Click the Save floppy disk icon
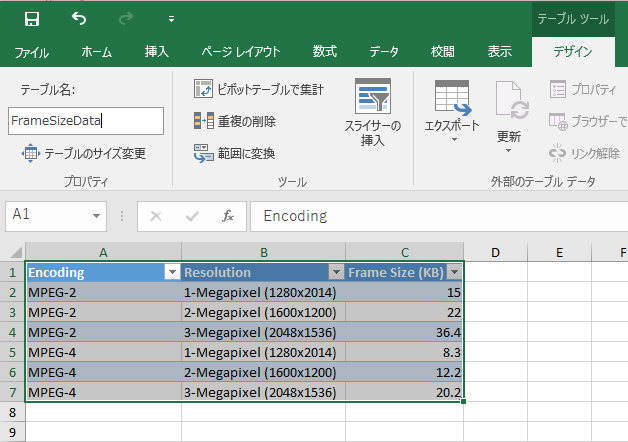Image resolution: width=628 pixels, height=442 pixels. (x=32, y=19)
